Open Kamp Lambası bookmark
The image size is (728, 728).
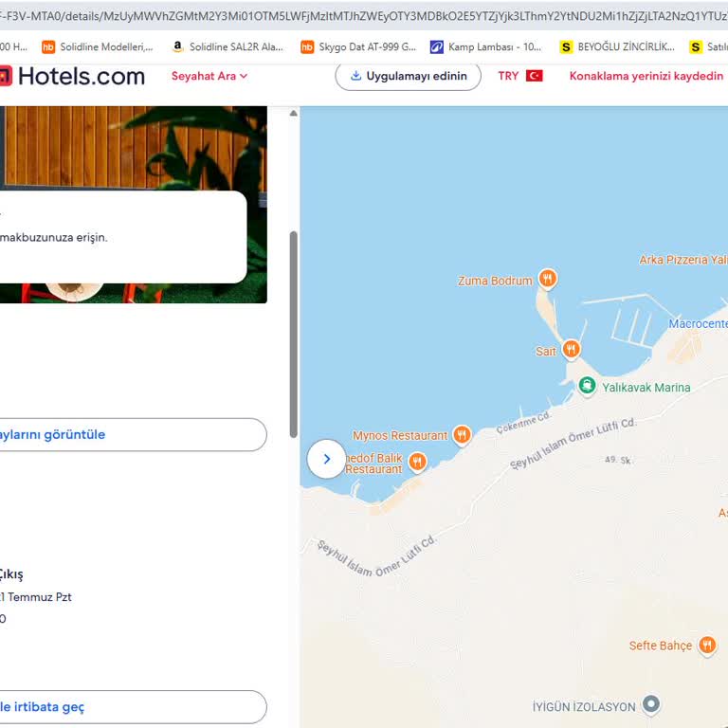(x=485, y=46)
